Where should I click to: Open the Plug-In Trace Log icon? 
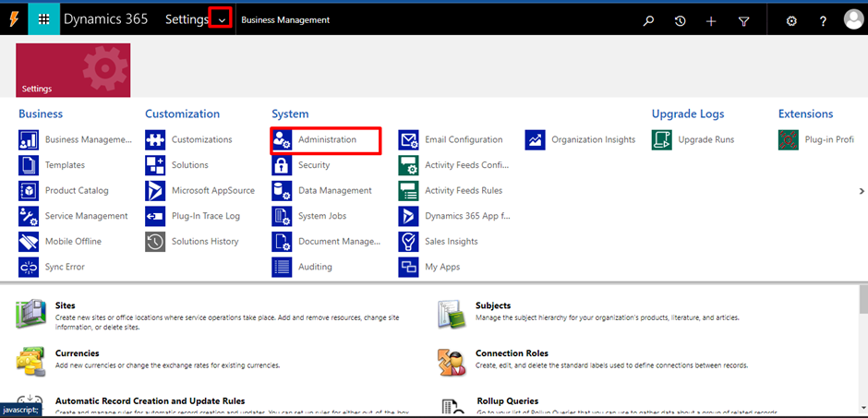click(155, 216)
